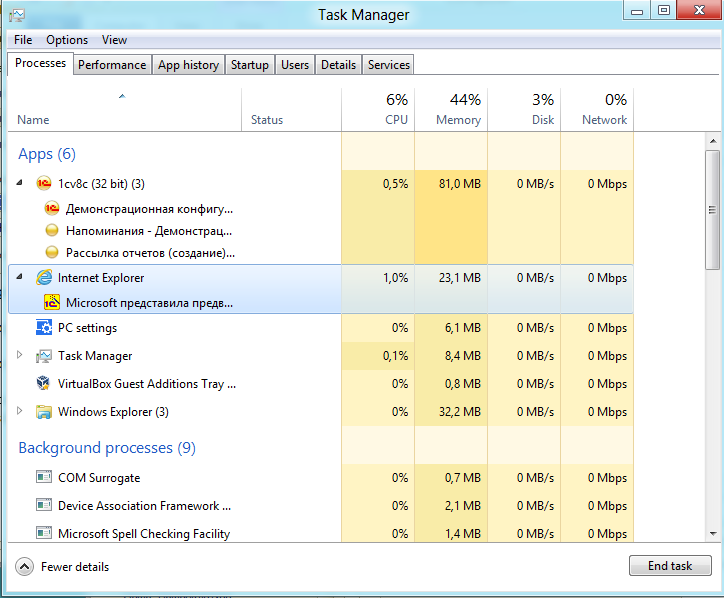Click the Task Manager row icon

[44, 356]
